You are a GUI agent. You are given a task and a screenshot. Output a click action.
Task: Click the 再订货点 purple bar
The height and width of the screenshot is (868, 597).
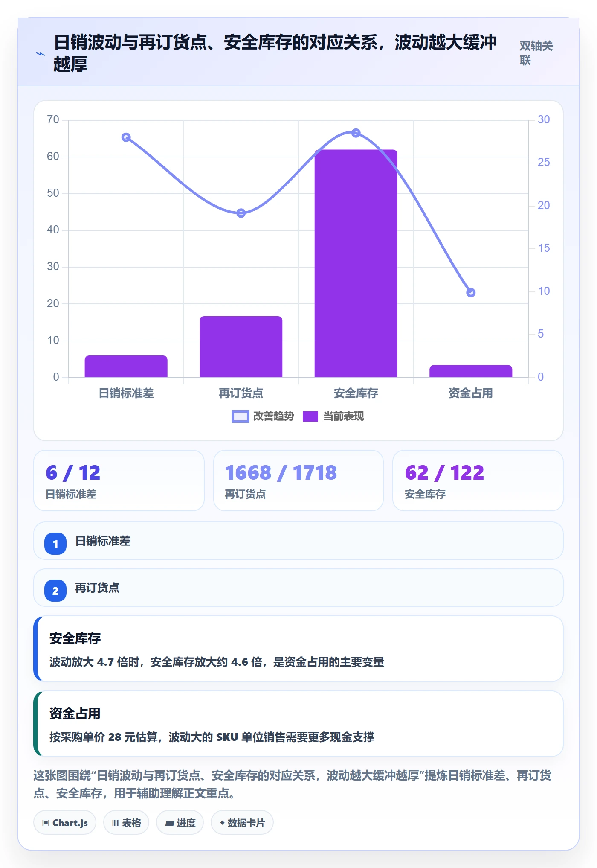click(241, 347)
